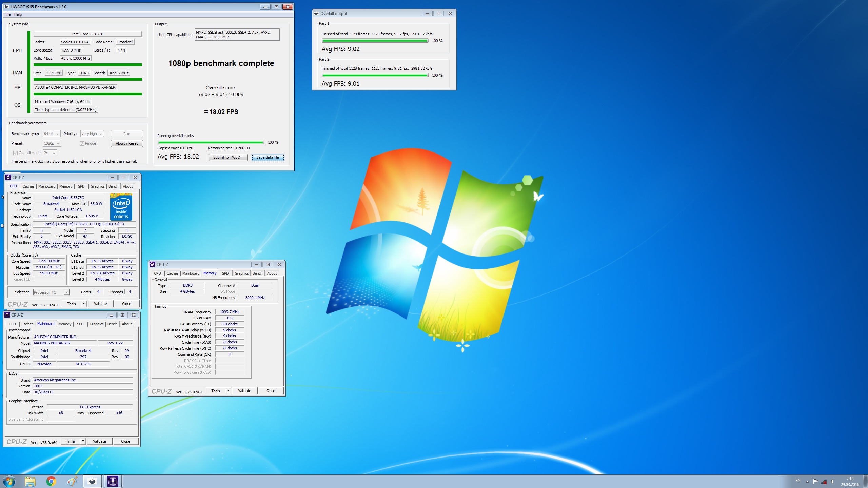Click the Core speed 4299.0 MHz field in HWBOT
This screenshot has width=868, height=488.
(x=71, y=50)
